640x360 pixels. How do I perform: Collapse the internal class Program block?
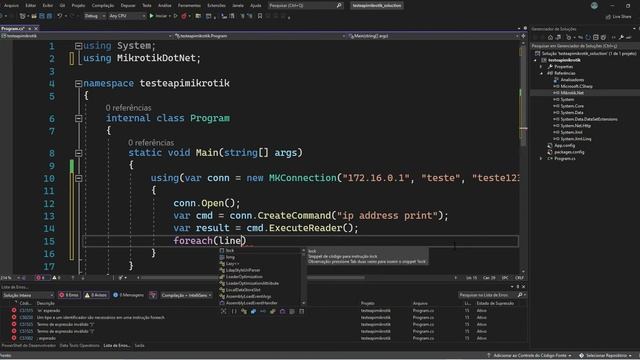point(78,118)
